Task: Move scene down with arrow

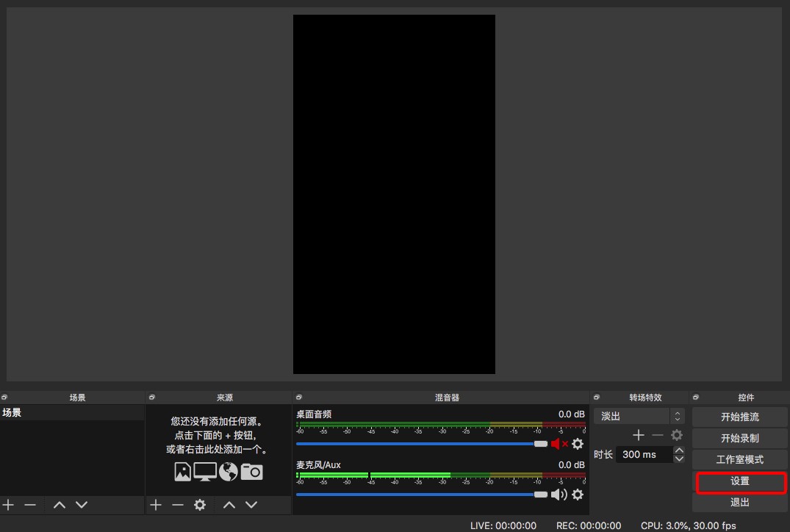Action: pyautogui.click(x=82, y=504)
